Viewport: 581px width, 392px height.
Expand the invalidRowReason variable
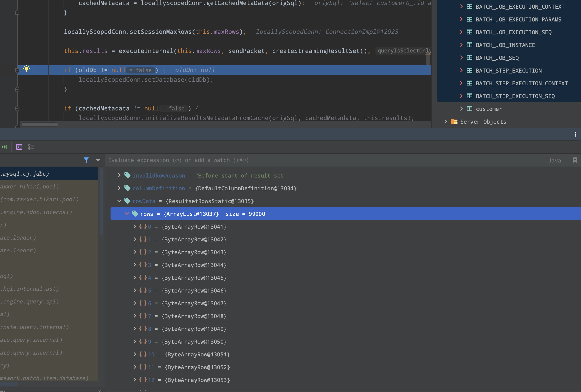click(119, 175)
